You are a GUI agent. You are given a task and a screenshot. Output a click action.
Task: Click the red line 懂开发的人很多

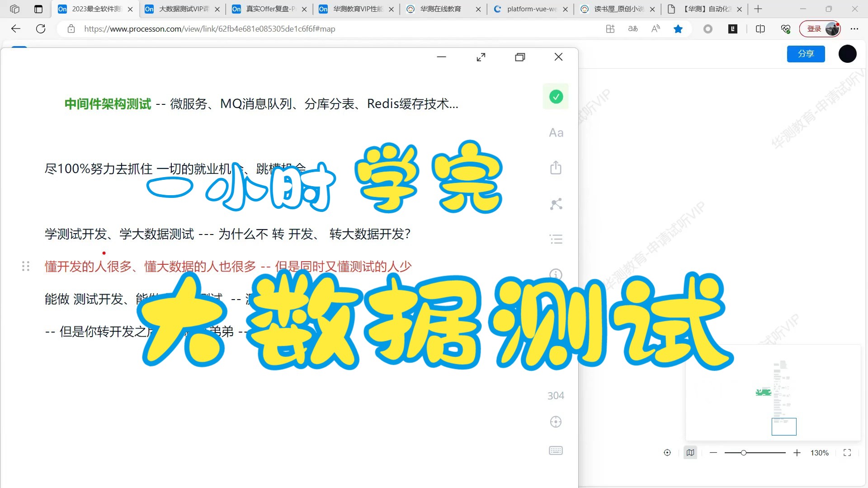(x=228, y=267)
